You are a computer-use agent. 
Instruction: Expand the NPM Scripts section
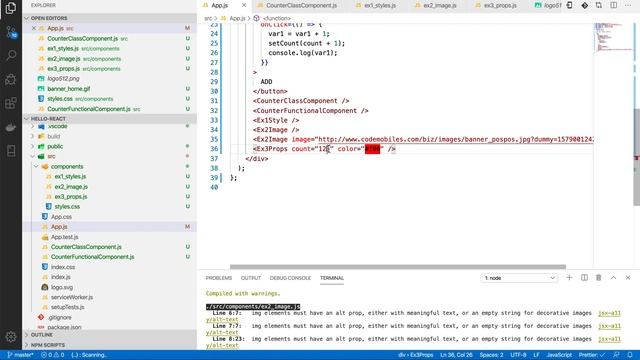point(109,345)
